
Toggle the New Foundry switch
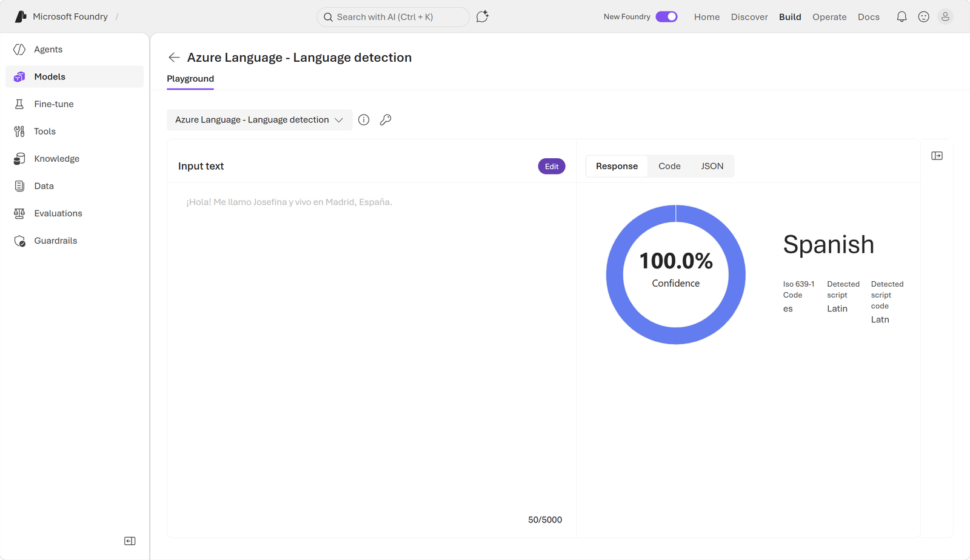tap(666, 17)
